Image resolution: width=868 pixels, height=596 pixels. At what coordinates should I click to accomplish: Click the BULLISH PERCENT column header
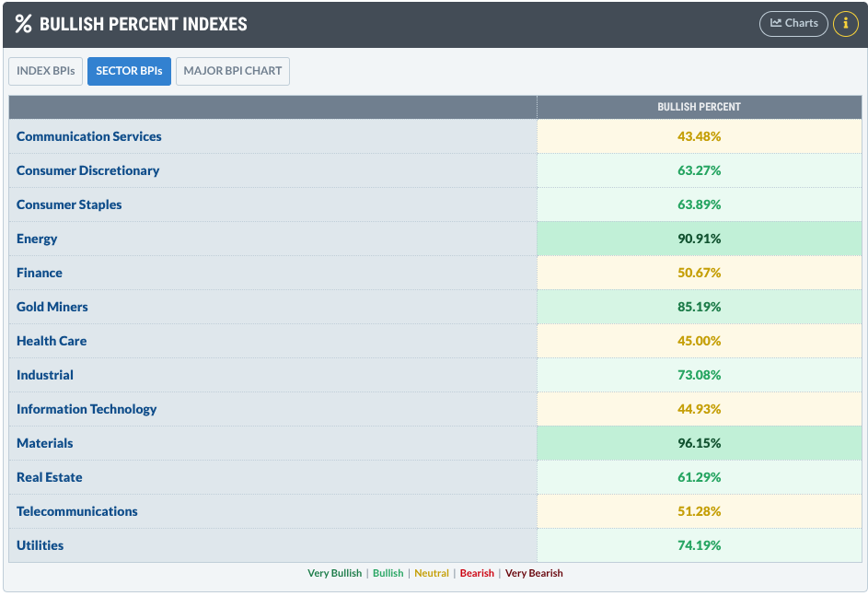[x=699, y=107]
